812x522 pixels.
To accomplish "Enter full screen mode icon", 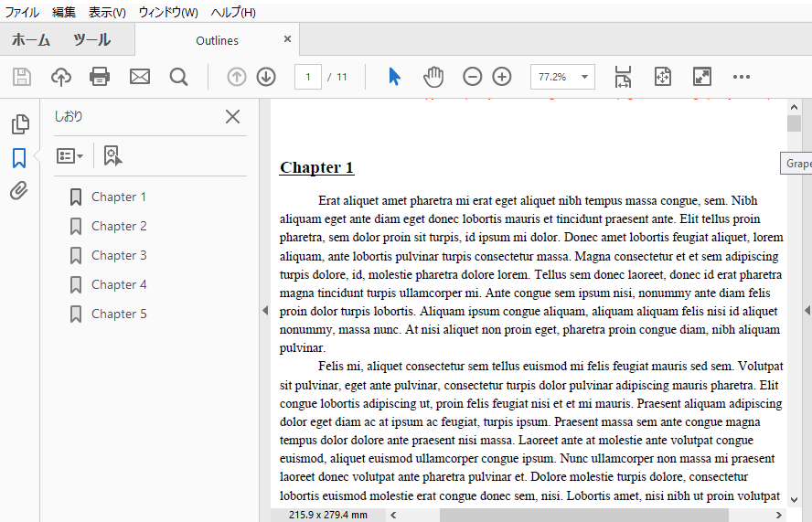I will pyautogui.click(x=702, y=77).
